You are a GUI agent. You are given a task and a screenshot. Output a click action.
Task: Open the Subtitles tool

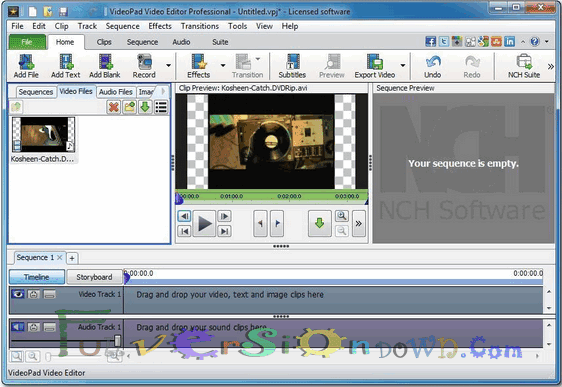coord(292,66)
